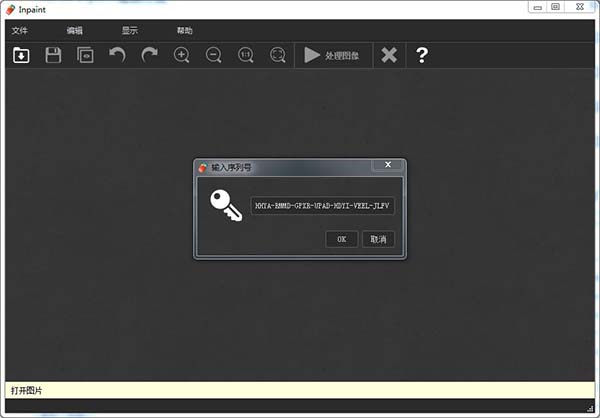Image resolution: width=600 pixels, height=418 pixels.
Task: Confirm the serial number with OK
Action: click(x=341, y=239)
